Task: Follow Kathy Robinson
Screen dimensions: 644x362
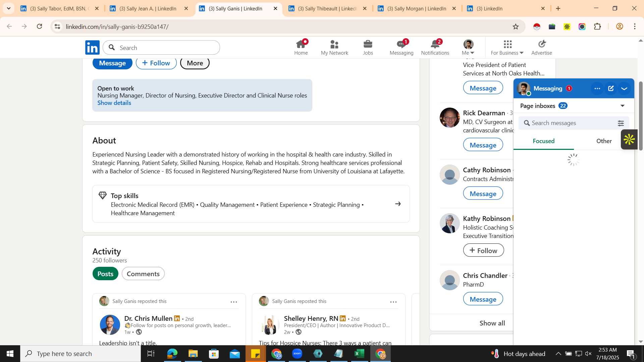Action: click(483, 251)
